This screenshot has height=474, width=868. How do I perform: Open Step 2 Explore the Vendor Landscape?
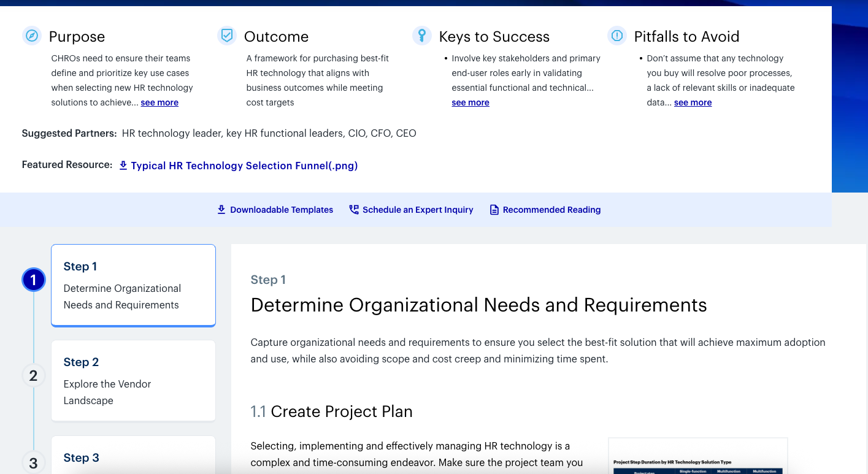133,381
